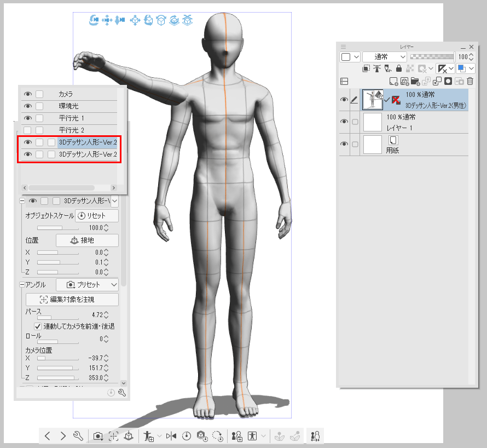Uncheck 連動してカメラを前進・後退 checkbox
Image resolution: width=487 pixels, height=448 pixels.
38,326
